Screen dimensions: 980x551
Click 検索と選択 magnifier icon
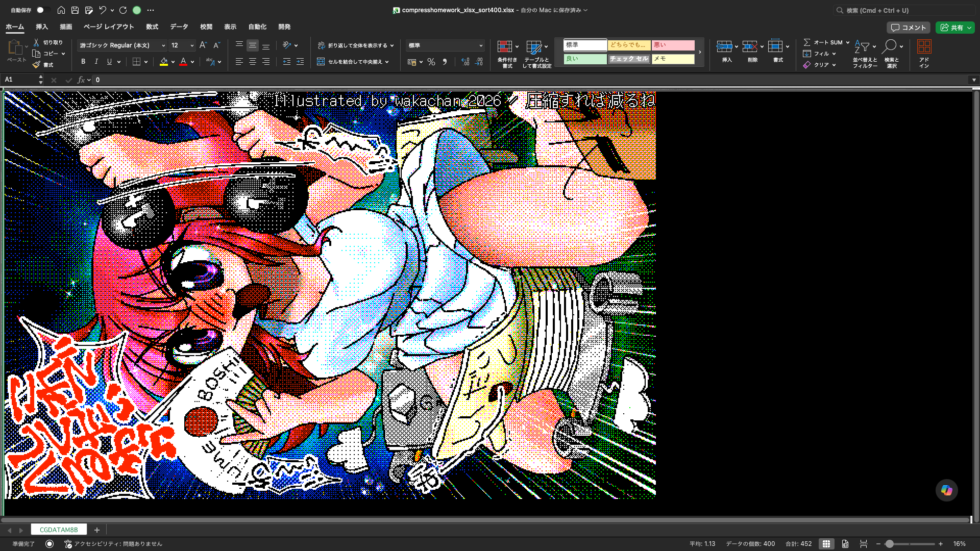click(x=889, y=47)
